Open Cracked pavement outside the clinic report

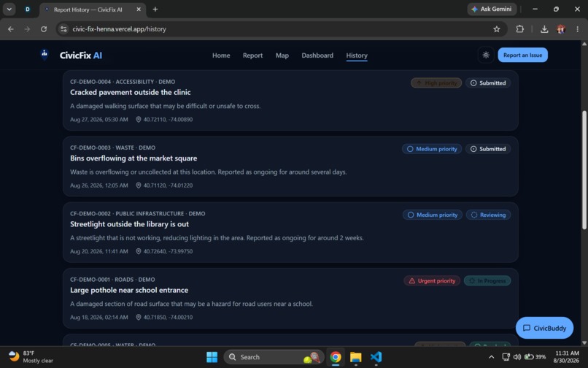coord(130,93)
